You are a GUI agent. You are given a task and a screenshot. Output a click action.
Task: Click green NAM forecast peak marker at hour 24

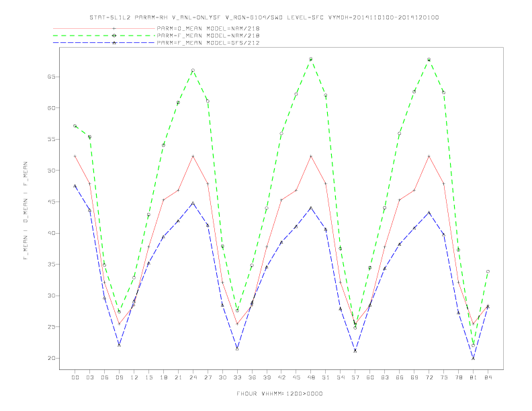coord(193,71)
